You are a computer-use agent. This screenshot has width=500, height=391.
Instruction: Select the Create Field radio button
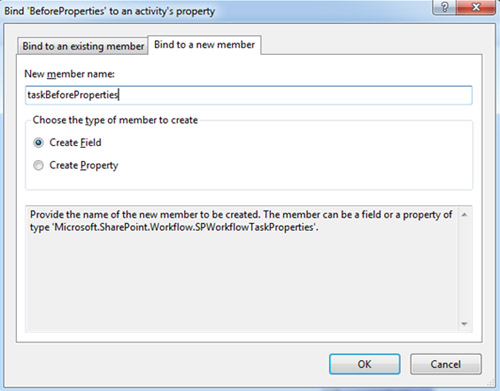pyautogui.click(x=38, y=143)
